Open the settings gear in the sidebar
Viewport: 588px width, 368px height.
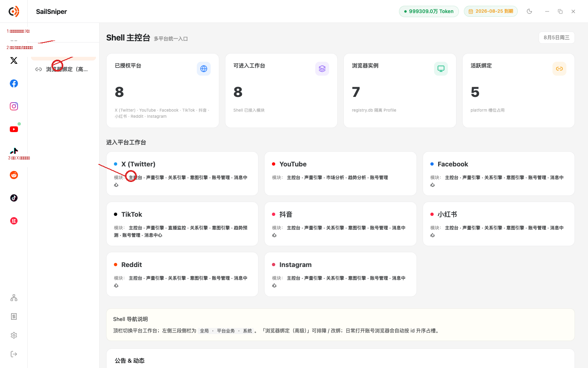(14, 335)
